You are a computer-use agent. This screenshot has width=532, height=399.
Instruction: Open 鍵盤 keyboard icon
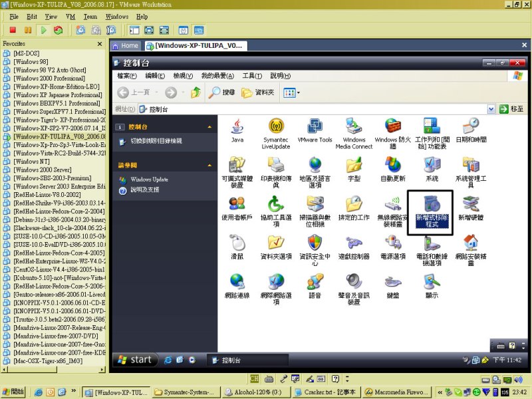pos(393,281)
